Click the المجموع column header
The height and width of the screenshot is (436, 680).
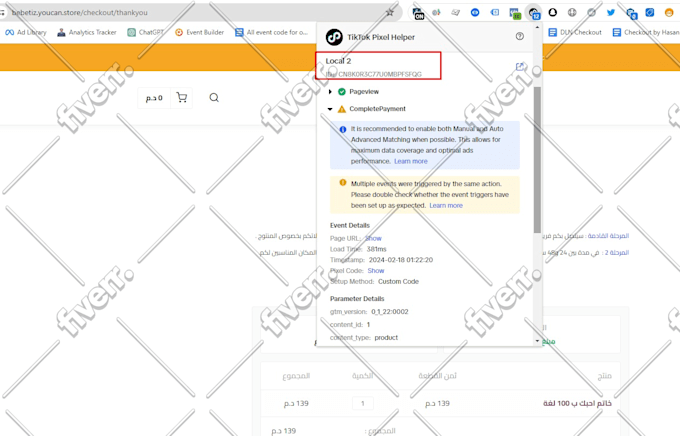click(x=296, y=376)
